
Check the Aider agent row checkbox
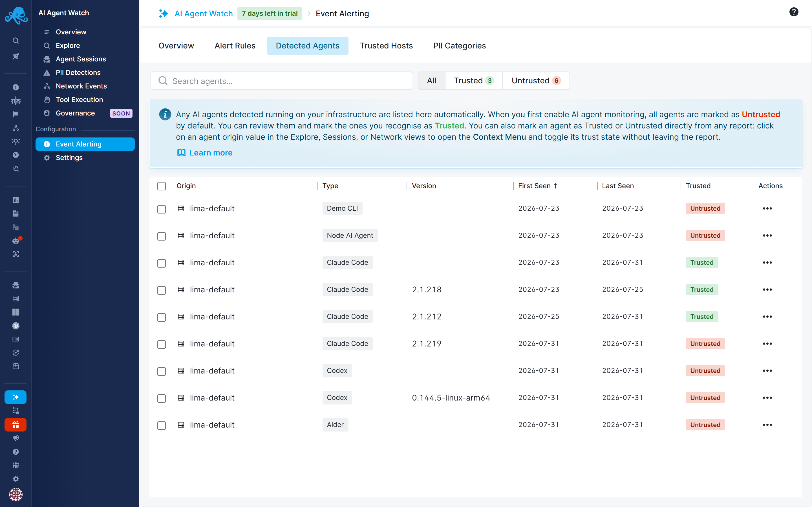click(161, 425)
